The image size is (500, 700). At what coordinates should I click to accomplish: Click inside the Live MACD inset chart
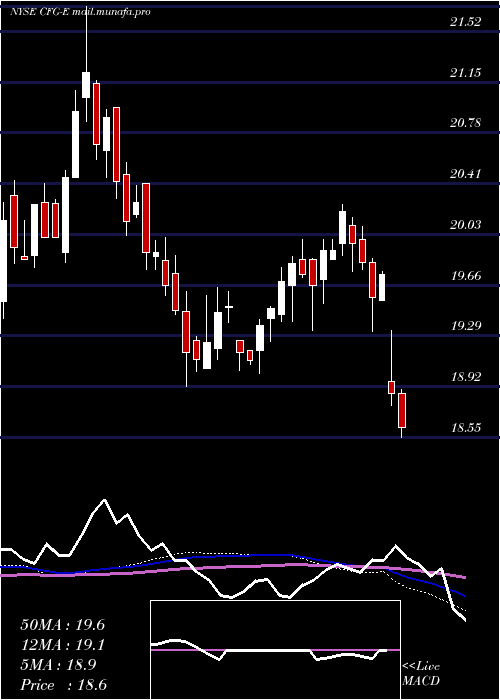coord(275,650)
